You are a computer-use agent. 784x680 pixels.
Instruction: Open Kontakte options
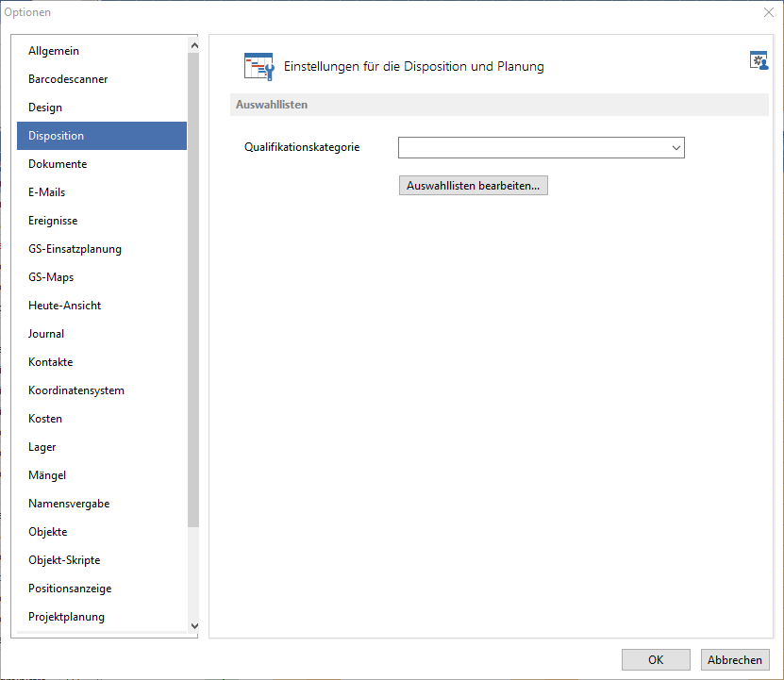pyautogui.click(x=102, y=362)
